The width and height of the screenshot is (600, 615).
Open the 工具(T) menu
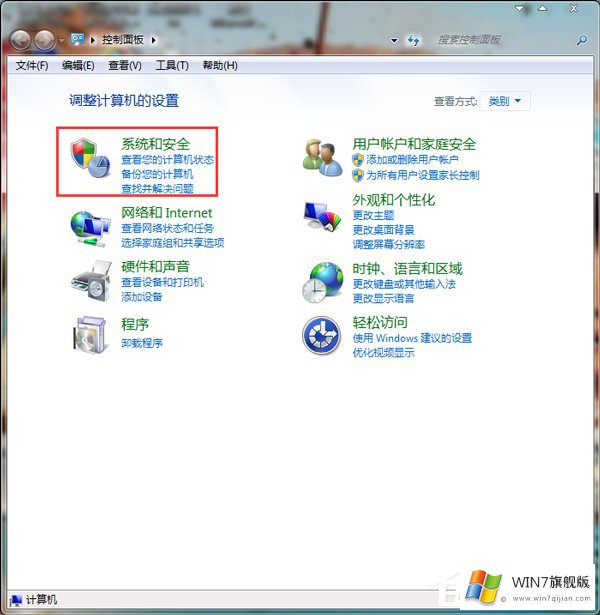pos(172,66)
